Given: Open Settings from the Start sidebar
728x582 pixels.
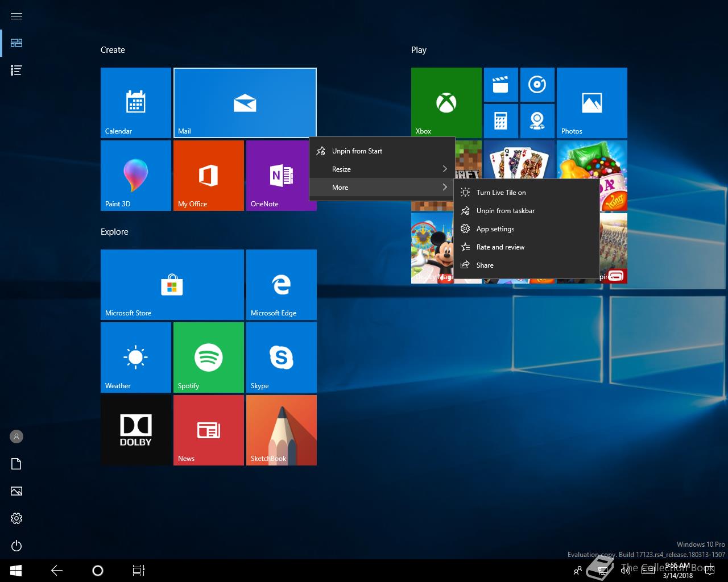Looking at the screenshot, I should (x=16, y=518).
